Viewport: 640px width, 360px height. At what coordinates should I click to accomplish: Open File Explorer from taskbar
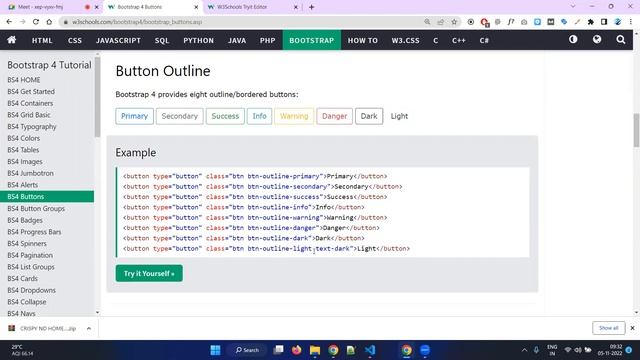tap(315, 350)
